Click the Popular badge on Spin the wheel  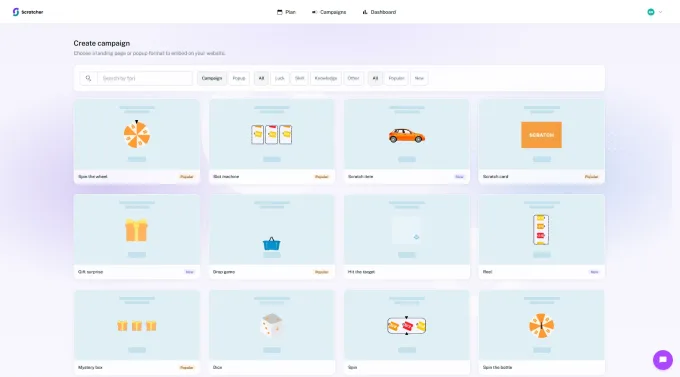coord(187,177)
